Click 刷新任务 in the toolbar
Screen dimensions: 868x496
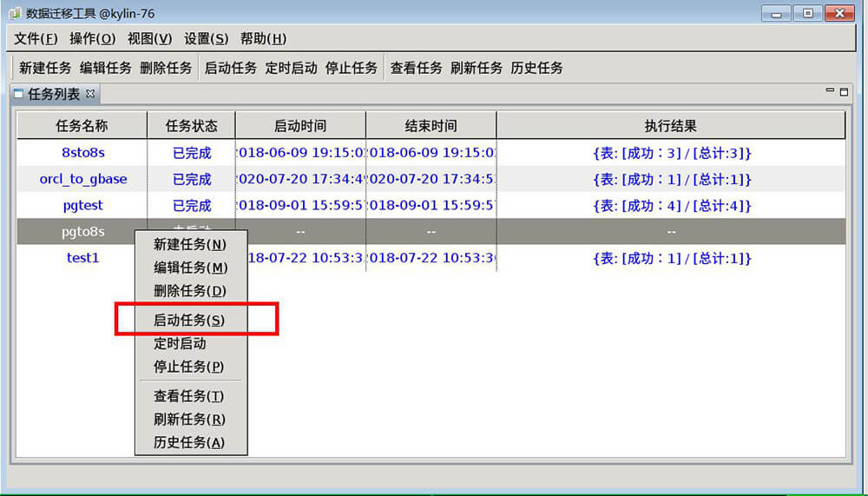477,68
